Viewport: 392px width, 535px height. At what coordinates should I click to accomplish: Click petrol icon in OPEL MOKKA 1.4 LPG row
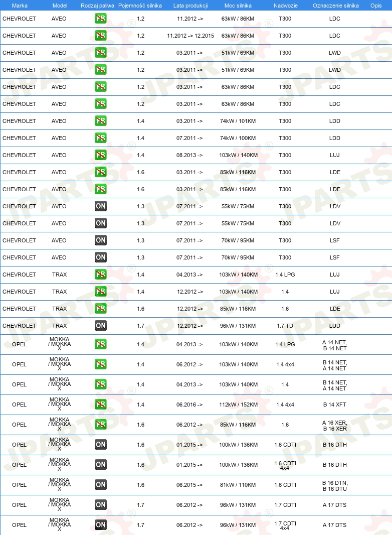click(x=101, y=344)
